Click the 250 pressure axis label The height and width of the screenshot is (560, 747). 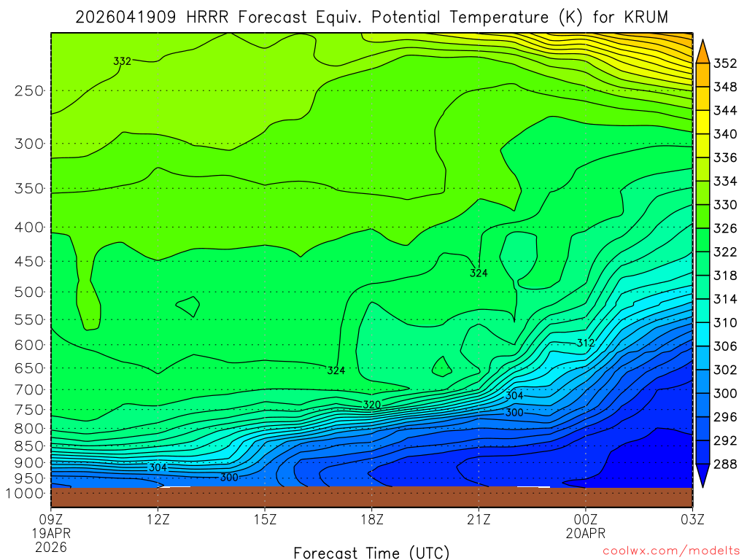pyautogui.click(x=29, y=90)
